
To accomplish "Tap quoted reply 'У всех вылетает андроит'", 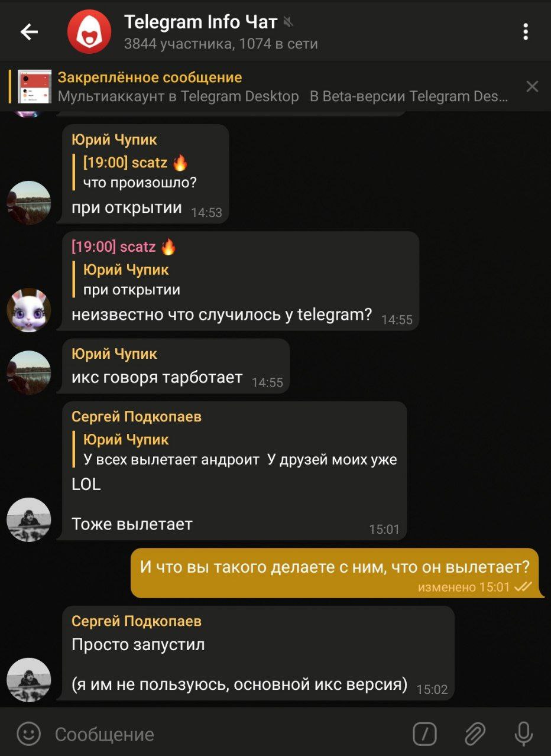I will coord(235,449).
